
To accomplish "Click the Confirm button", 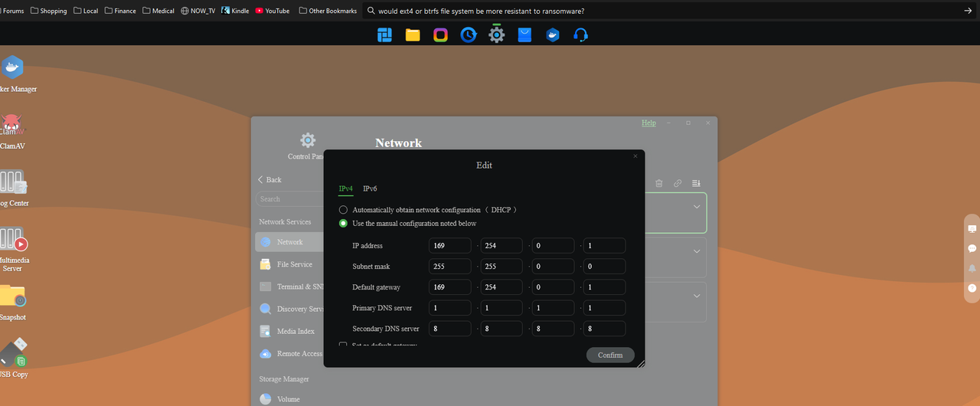I will pos(610,355).
